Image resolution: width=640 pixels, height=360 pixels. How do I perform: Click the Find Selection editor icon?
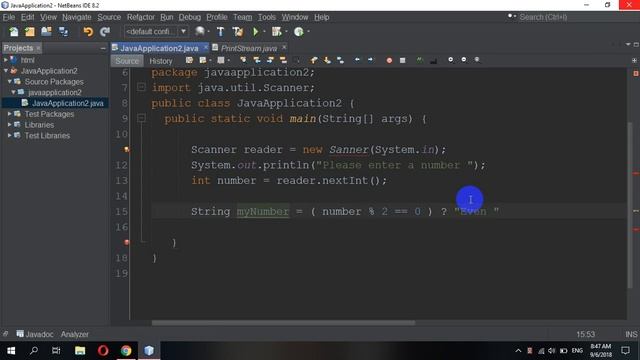tap(243, 60)
